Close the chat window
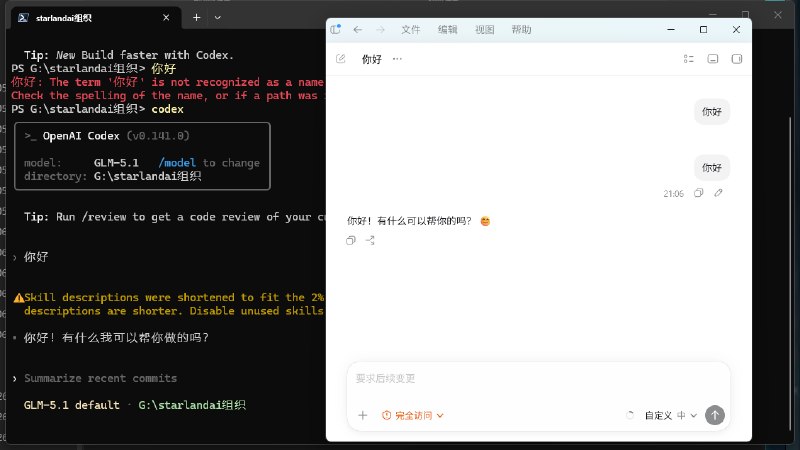The width and height of the screenshot is (800, 450). pos(736,30)
